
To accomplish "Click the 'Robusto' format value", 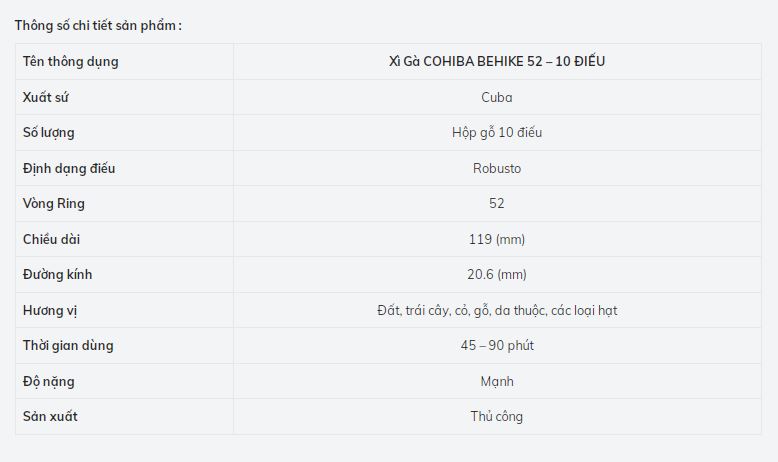I will 497,168.
